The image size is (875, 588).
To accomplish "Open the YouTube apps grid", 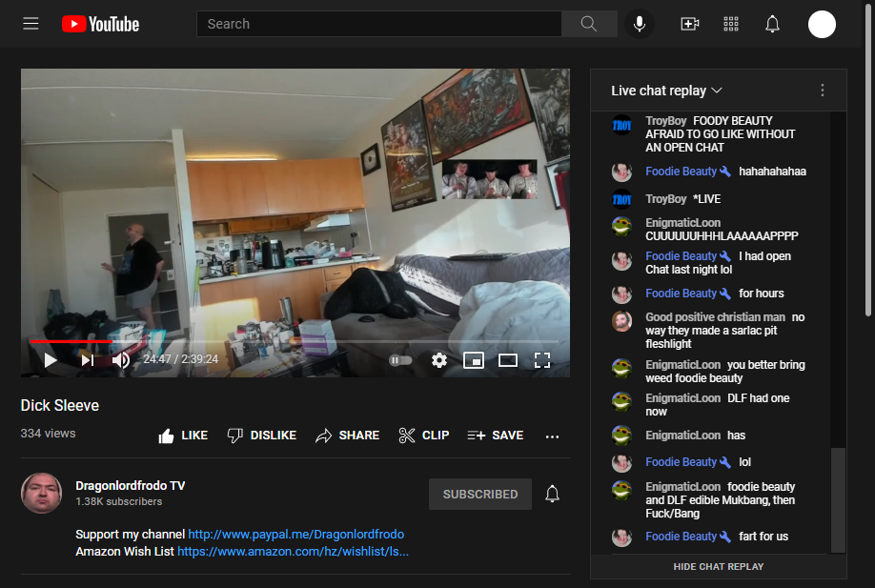I will [731, 24].
